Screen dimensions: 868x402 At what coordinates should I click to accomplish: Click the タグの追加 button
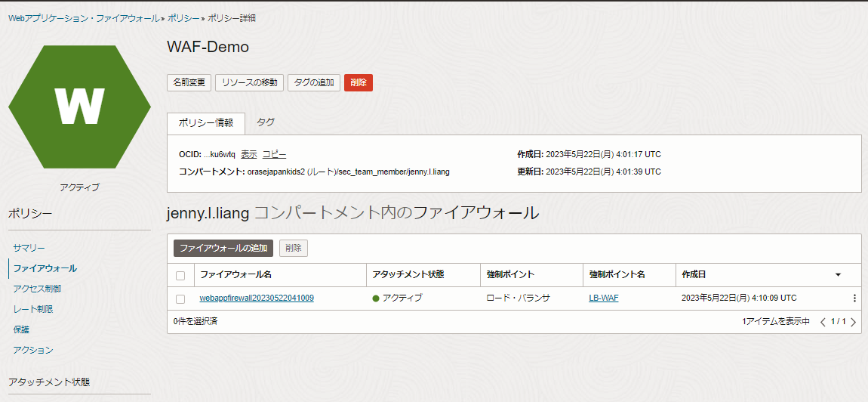(x=313, y=82)
